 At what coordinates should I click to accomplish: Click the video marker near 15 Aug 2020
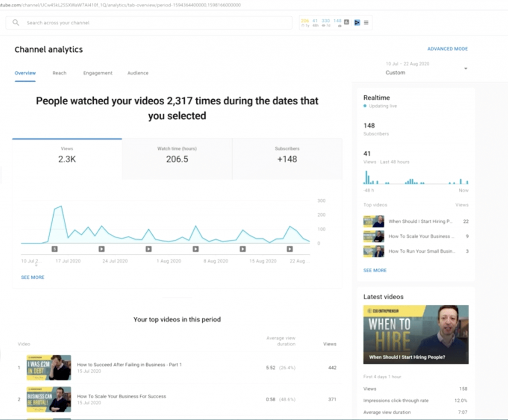[243, 249]
